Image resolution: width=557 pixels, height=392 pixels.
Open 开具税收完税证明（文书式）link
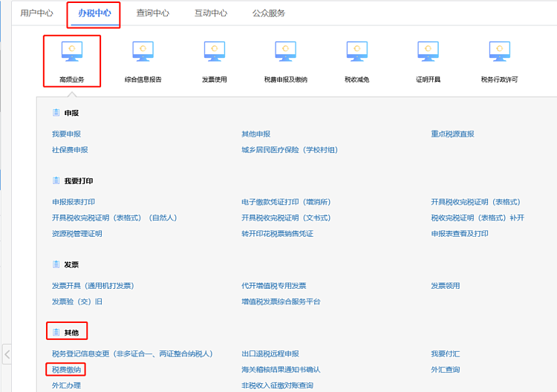tap(286, 218)
